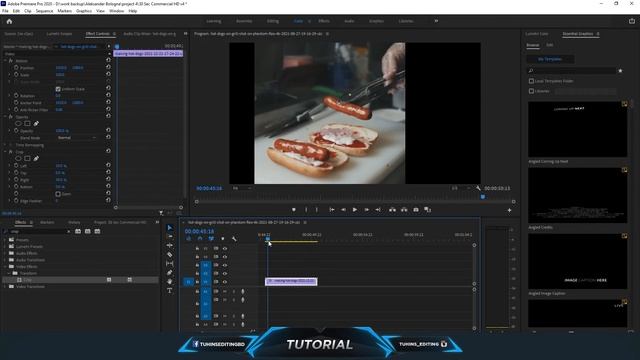This screenshot has height=360, width=640.
Task: Select the Hand tool
Action: pyautogui.click(x=170, y=282)
